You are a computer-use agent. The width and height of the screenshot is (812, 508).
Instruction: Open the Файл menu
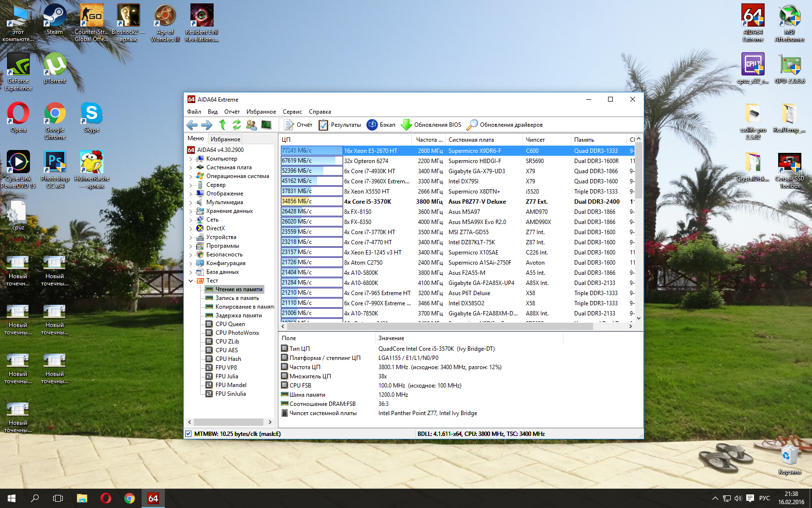coord(194,112)
